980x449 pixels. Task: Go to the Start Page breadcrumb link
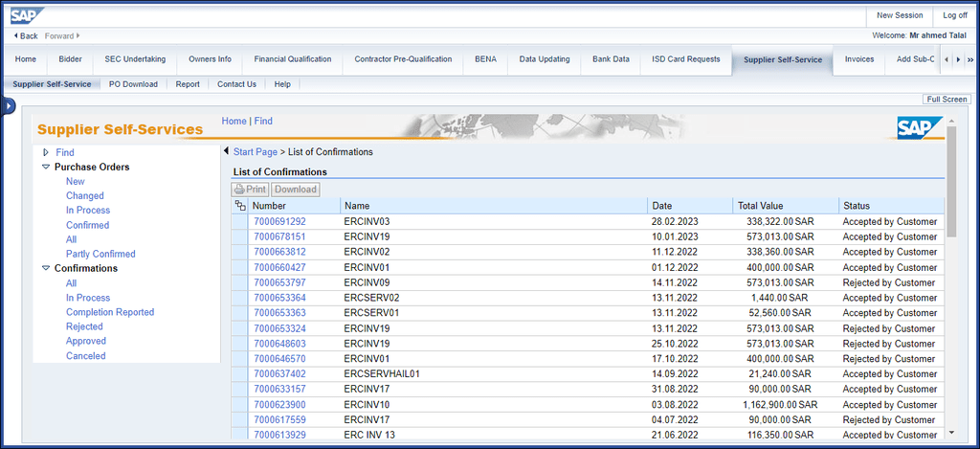click(x=255, y=152)
